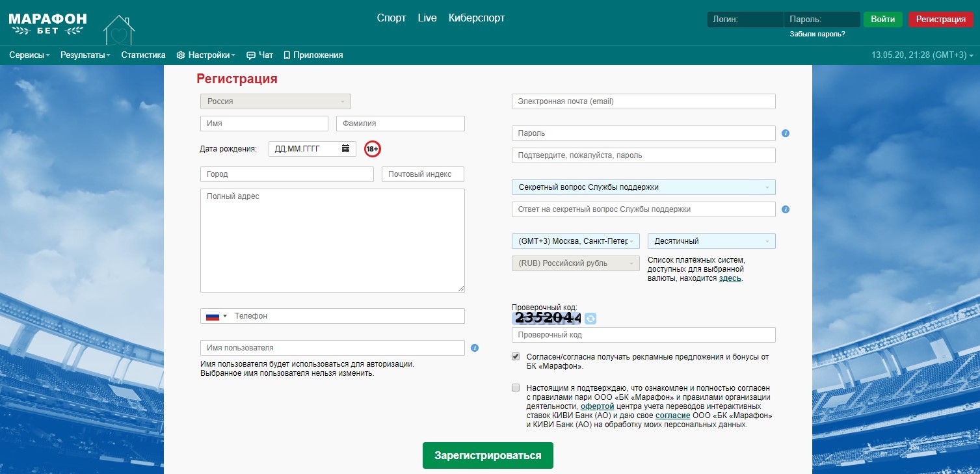Screen dimensions: 980x474
Task: Select the phone country flag dropdown
Action: (216, 316)
